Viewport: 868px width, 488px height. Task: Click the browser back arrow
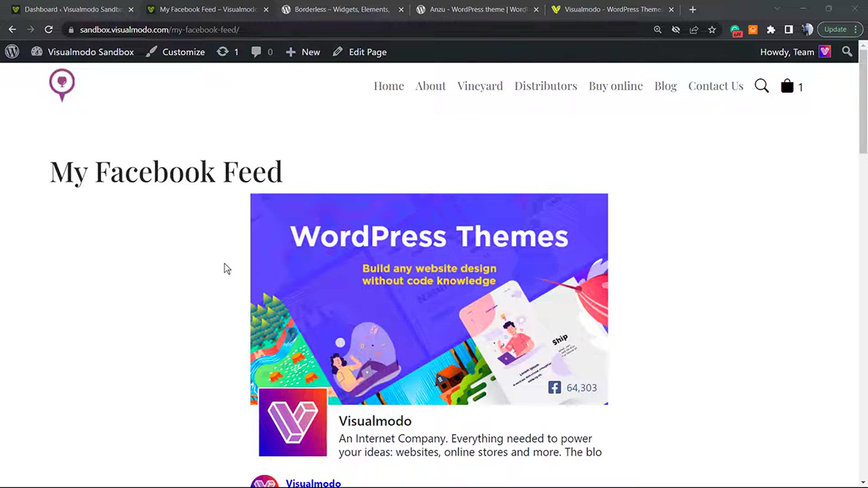point(12,29)
